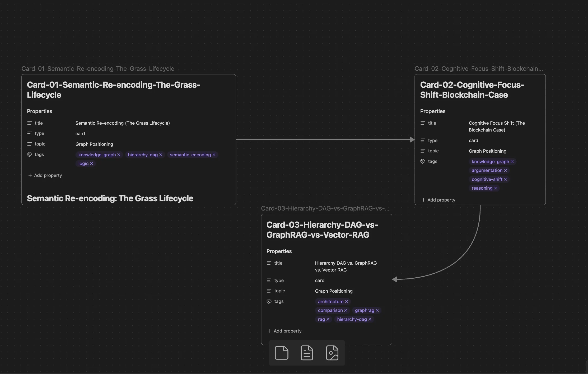This screenshot has width=588, height=374.
Task: Remove the knowledge-graph tag on Card-02
Action: pyautogui.click(x=512, y=162)
